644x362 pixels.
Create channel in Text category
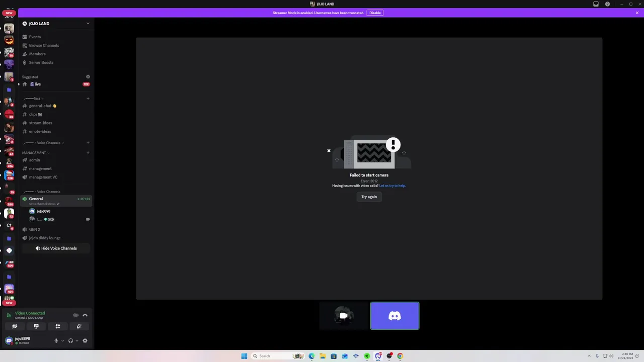[88, 99]
